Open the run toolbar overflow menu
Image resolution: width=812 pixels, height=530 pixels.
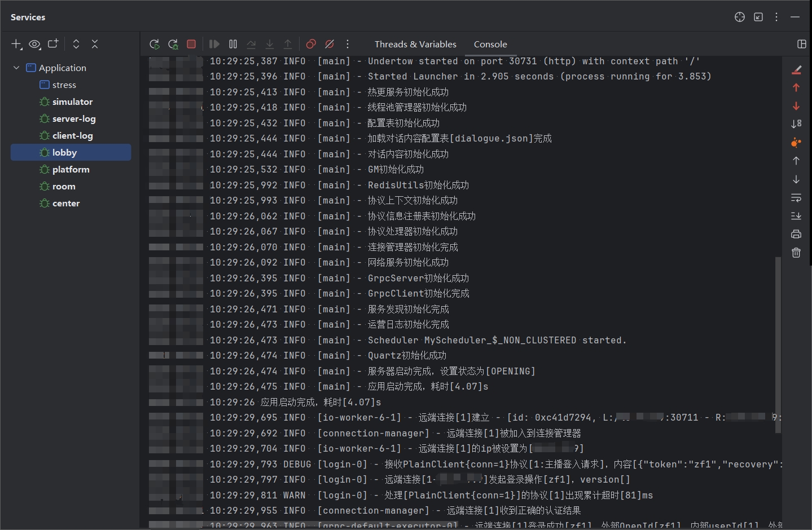[348, 44]
